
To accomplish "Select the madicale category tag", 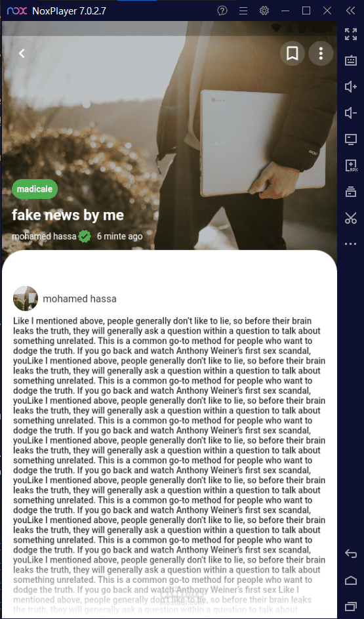I will tap(35, 189).
